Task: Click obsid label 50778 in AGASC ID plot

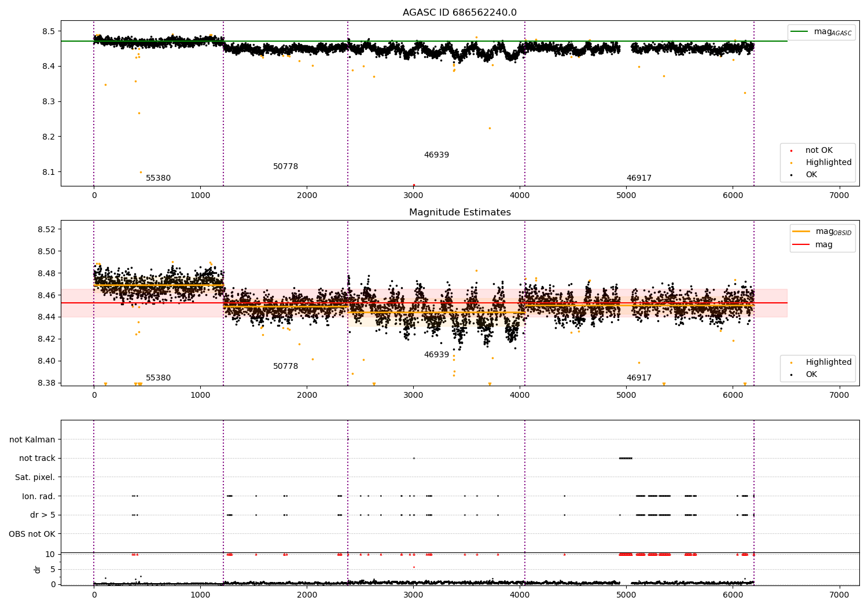Action: (x=285, y=167)
